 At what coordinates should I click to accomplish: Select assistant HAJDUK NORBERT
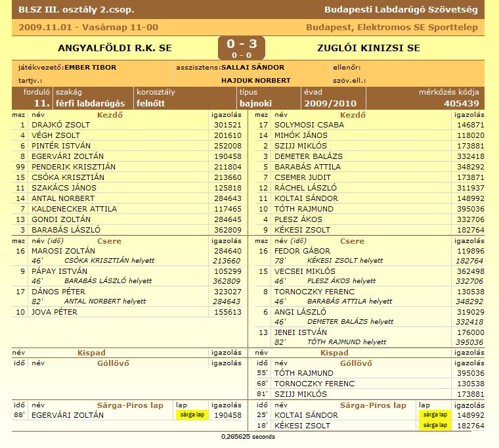point(256,81)
